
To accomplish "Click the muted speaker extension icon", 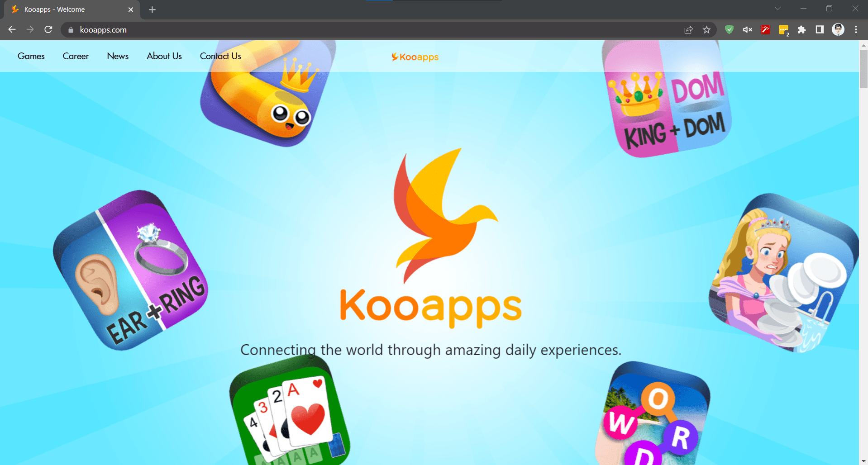I will point(747,29).
